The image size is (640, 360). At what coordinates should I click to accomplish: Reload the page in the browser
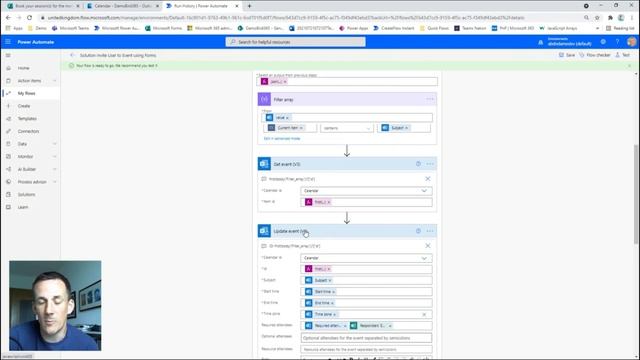[29, 18]
